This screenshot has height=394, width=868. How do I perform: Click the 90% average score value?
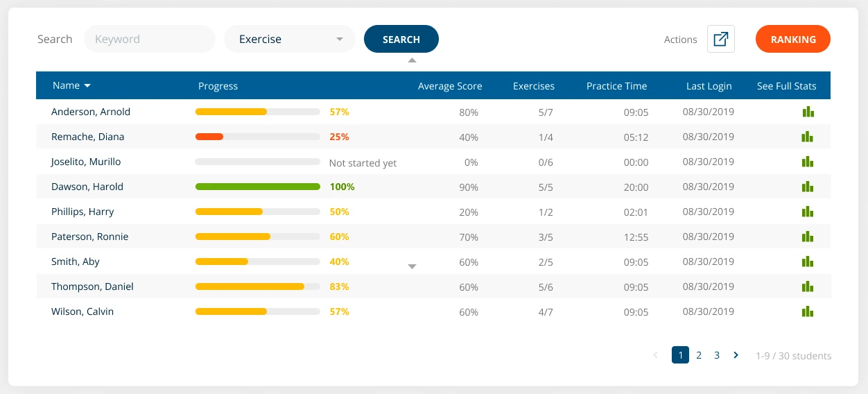pos(469,187)
